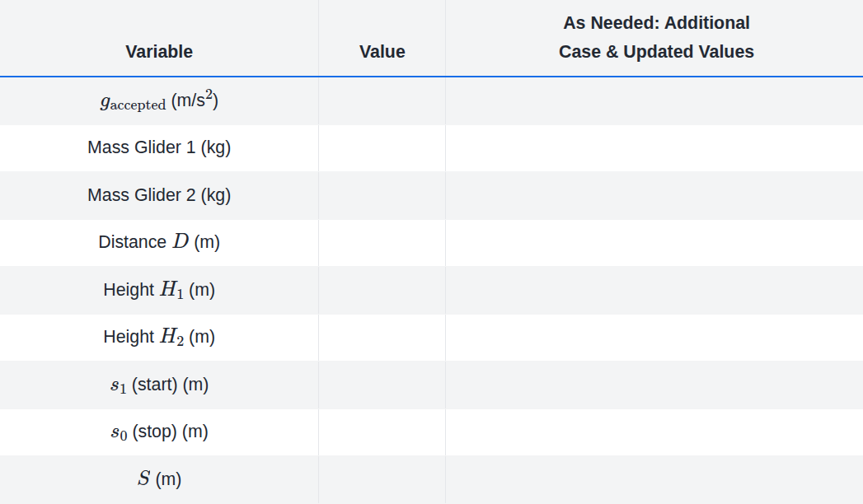863x504 pixels.
Task: Select the Mass Glider 2 (kg) label
Action: click(x=159, y=195)
